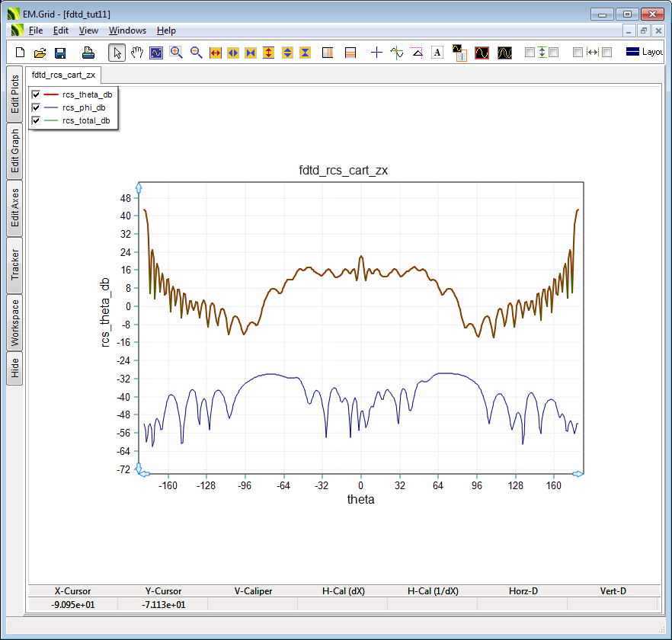Print the graph with the printer icon
Screen dimensions: 672x640
pos(88,53)
